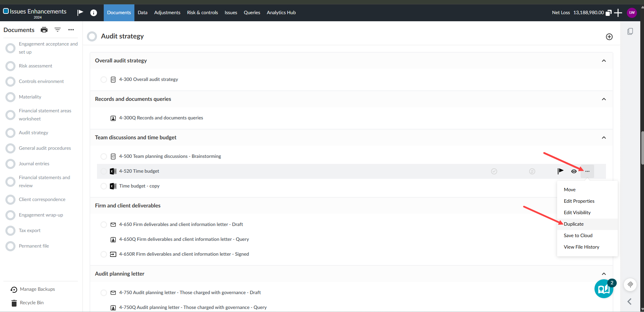This screenshot has width=644, height=312.
Task: Click the Recycle Bin trash icon
Action: click(14, 303)
